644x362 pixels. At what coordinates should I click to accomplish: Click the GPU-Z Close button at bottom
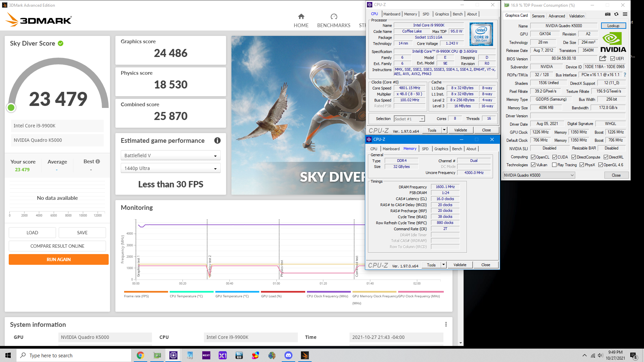click(x=616, y=175)
